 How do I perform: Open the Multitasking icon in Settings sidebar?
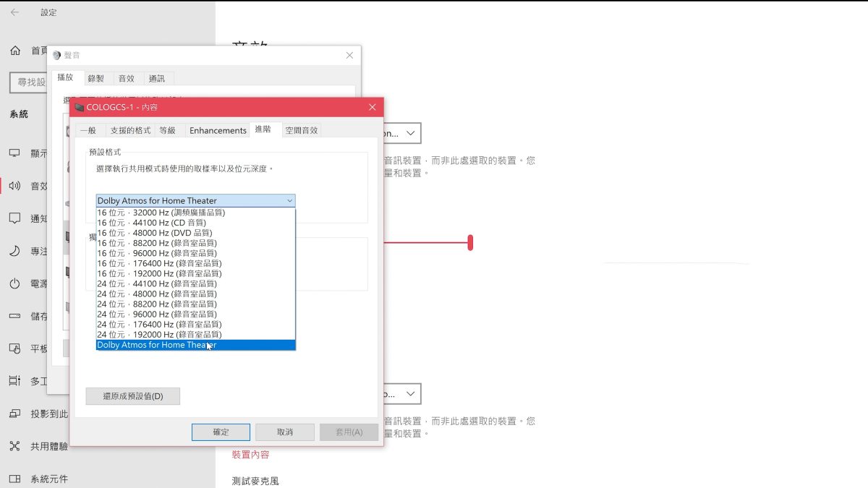click(x=14, y=381)
